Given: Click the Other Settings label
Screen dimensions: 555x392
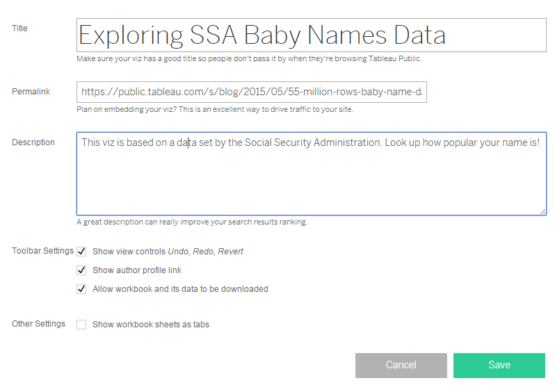Looking at the screenshot, I should (39, 324).
